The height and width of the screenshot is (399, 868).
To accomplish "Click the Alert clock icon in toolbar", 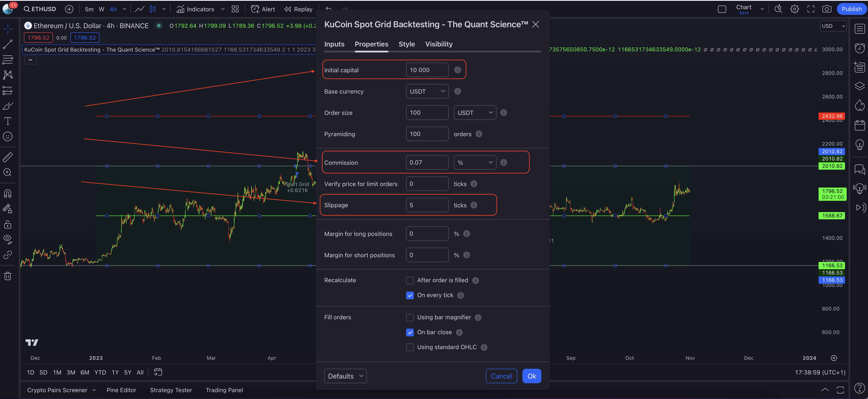I will [x=255, y=9].
